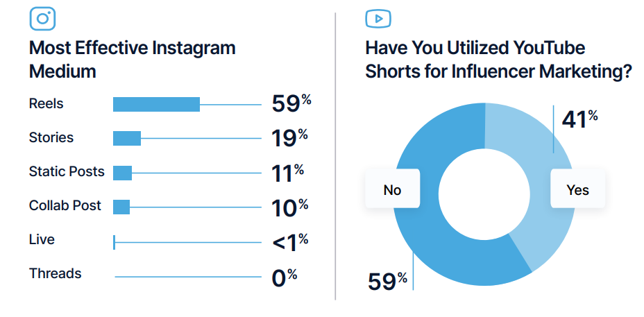Select the Reels bar in chart

[156, 104]
